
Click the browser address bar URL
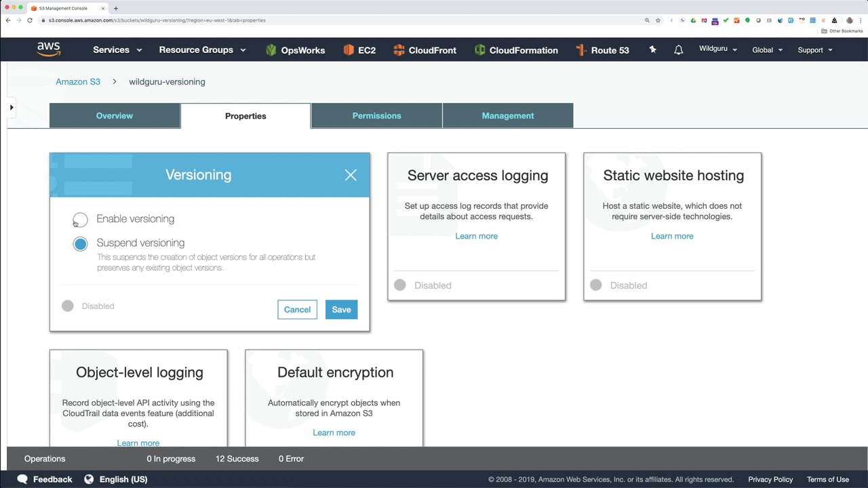(157, 20)
